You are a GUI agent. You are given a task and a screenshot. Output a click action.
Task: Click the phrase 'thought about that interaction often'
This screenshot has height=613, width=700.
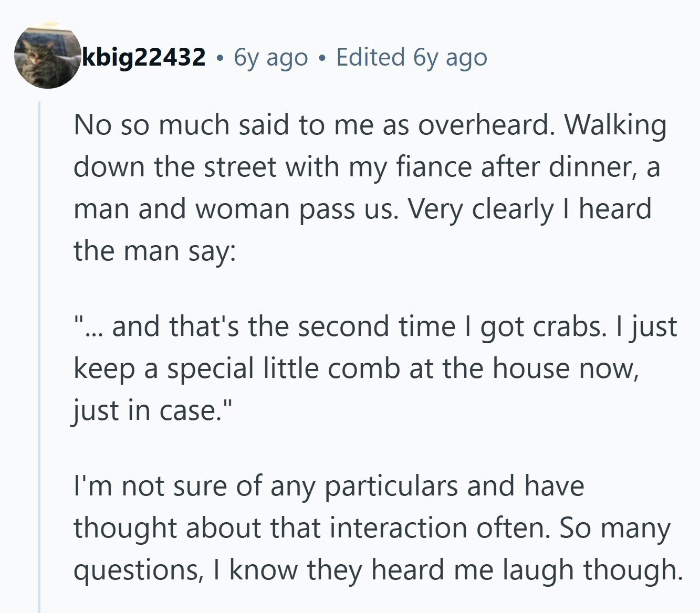coord(312,528)
